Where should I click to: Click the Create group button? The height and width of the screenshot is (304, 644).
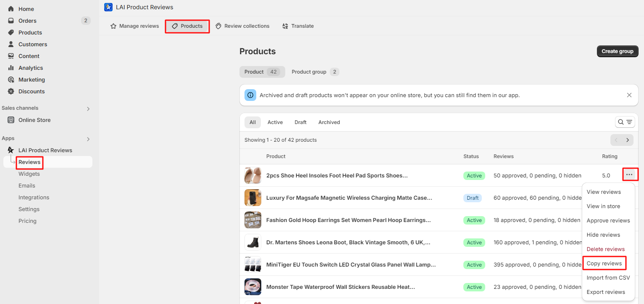click(x=618, y=51)
